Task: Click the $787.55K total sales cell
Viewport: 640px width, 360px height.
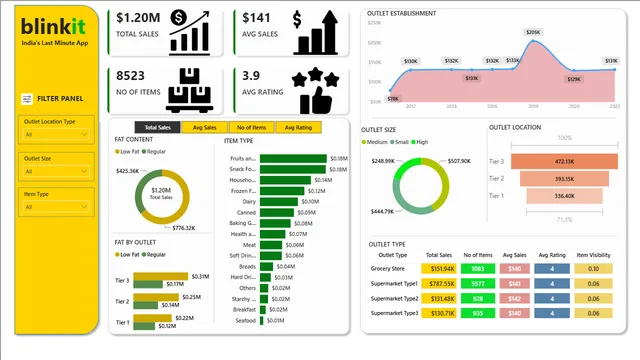Action: pos(439,284)
